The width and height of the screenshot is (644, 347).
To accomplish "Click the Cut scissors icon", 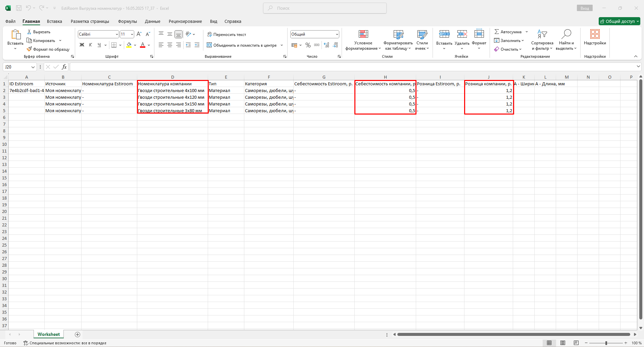I will click(29, 32).
